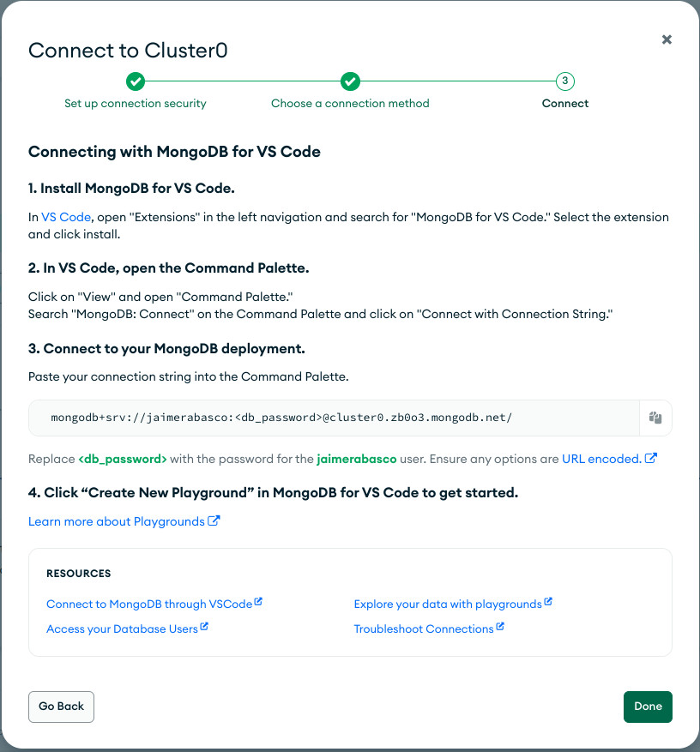This screenshot has height=752, width=700.
Task: Click external icon after Troubleshoot Connections
Action: [500, 626]
